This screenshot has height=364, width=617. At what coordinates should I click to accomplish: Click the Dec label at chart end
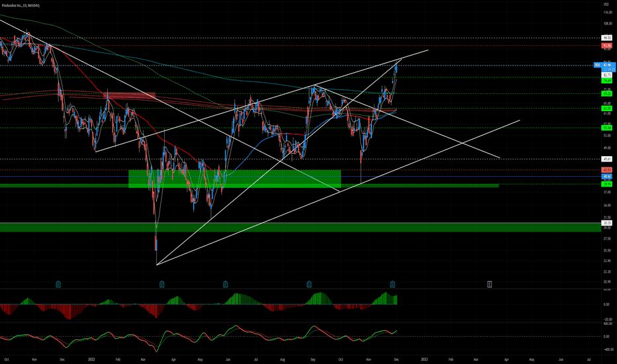coord(397,359)
